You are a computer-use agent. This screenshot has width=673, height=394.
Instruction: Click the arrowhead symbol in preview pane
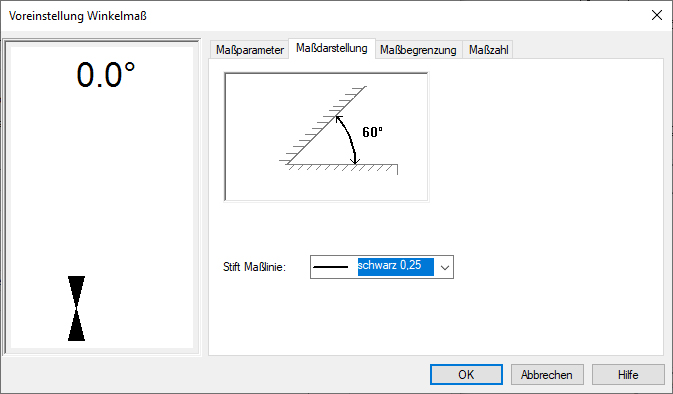pos(76,308)
